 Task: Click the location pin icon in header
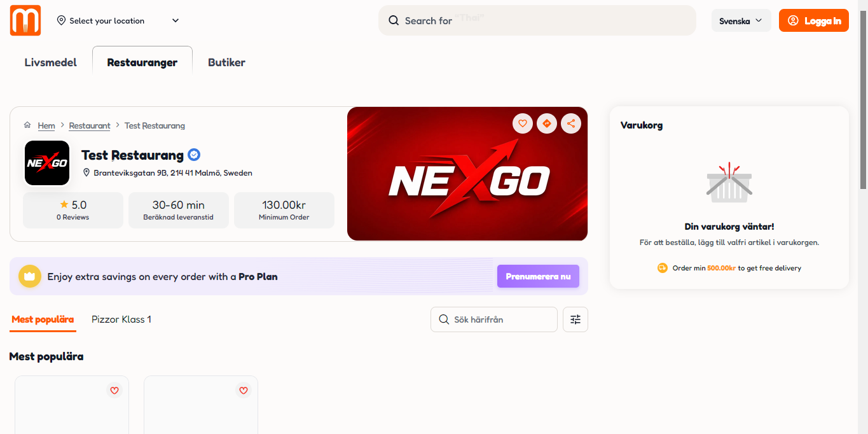coord(61,20)
